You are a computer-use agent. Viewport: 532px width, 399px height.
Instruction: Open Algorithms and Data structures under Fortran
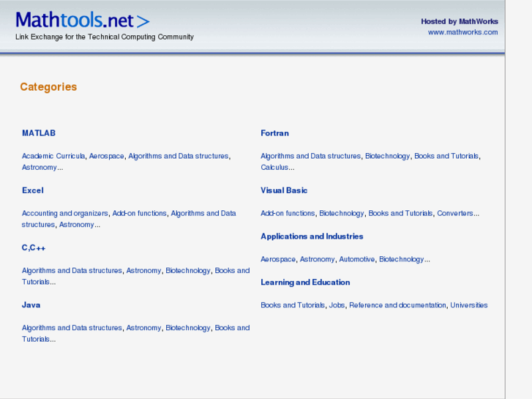[311, 156]
